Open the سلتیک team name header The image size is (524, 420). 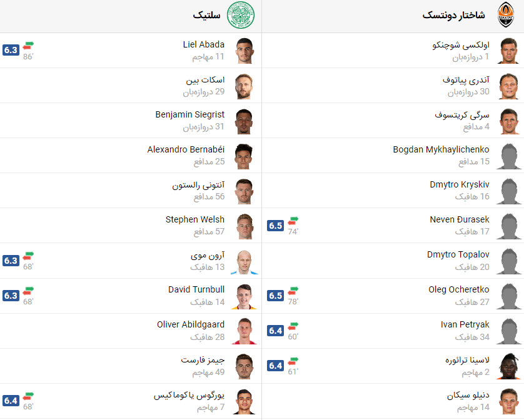click(x=206, y=16)
